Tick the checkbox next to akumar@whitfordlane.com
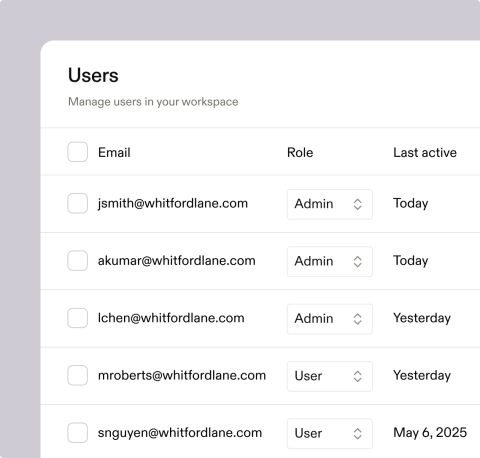The image size is (480, 458). point(77,261)
